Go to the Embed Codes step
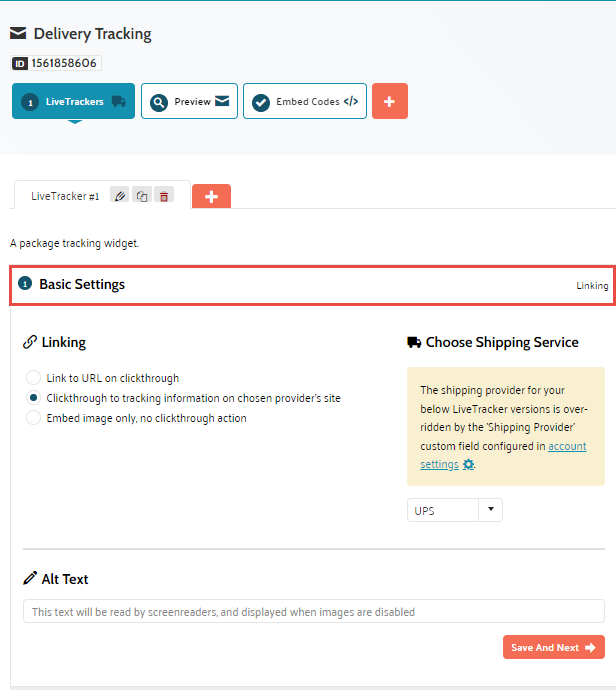This screenshot has width=616, height=690. [x=304, y=101]
